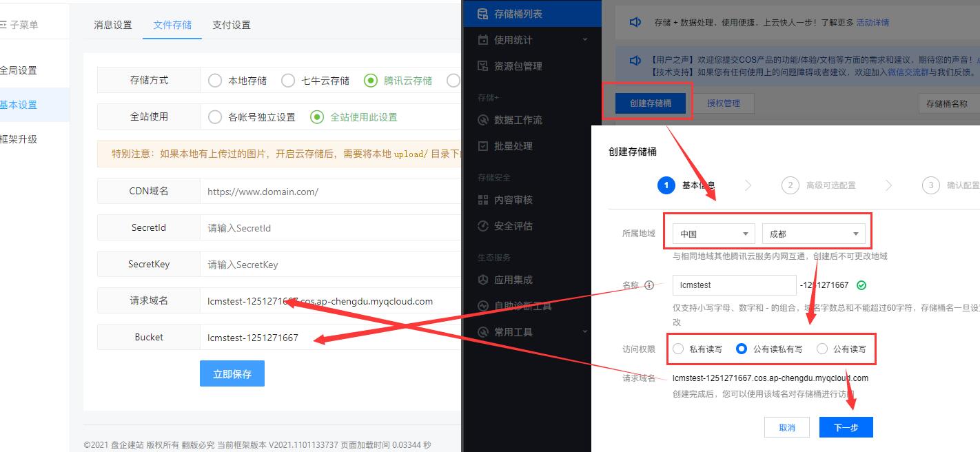Switch to 文件存储 tab
The image size is (980, 452).
tap(172, 25)
